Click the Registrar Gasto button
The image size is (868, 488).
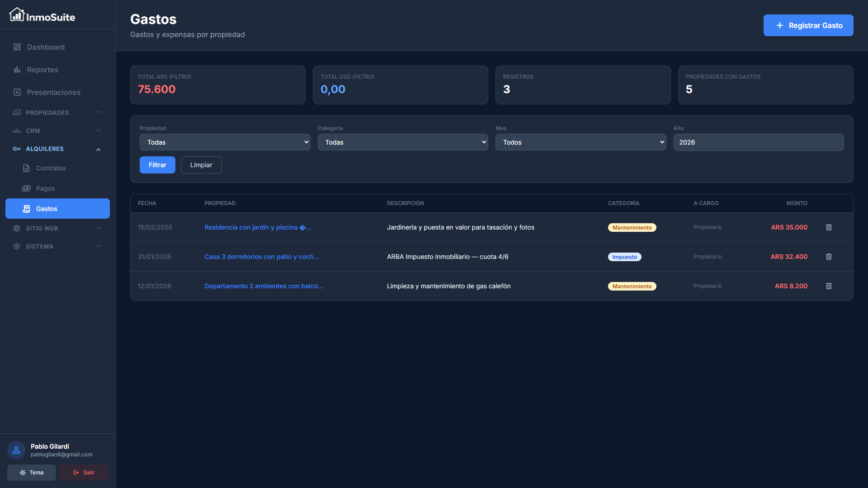(808, 25)
